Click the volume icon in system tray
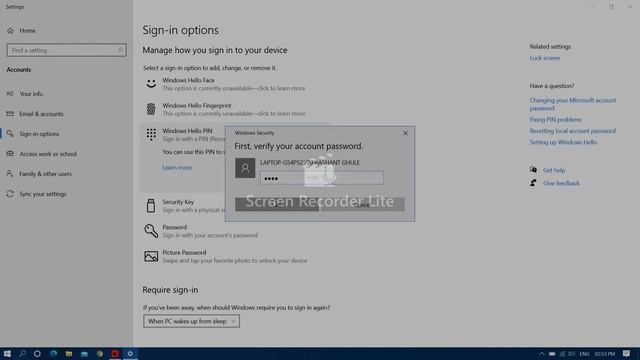The width and height of the screenshot is (640, 360). (572, 354)
